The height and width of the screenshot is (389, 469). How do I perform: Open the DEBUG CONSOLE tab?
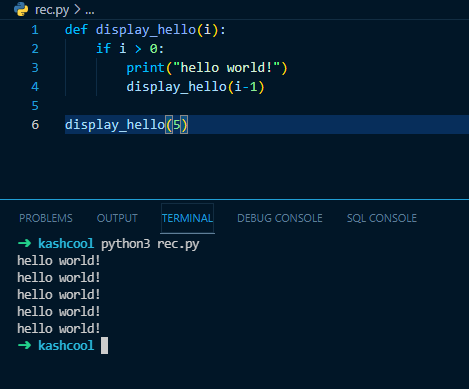pyautogui.click(x=280, y=218)
